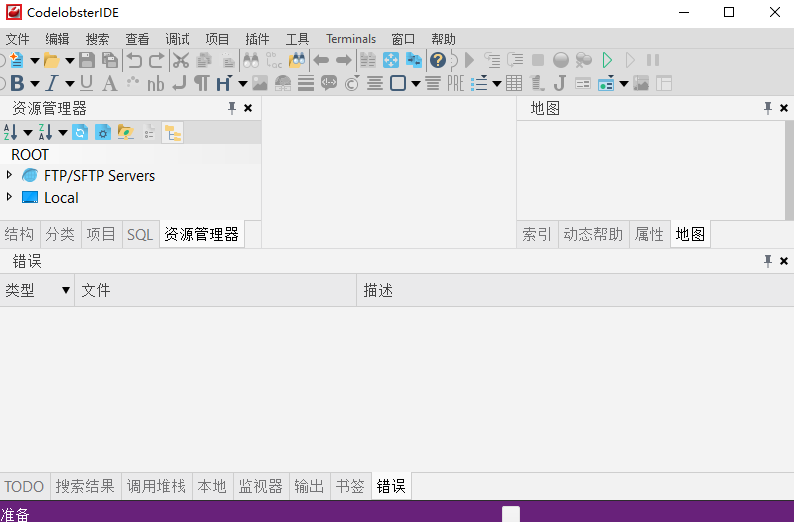794x522 pixels.
Task: Click the New file icon
Action: 17,60
